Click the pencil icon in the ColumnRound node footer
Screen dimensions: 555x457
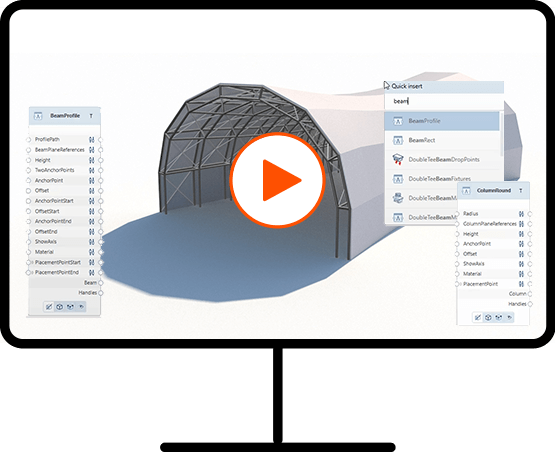pos(477,317)
